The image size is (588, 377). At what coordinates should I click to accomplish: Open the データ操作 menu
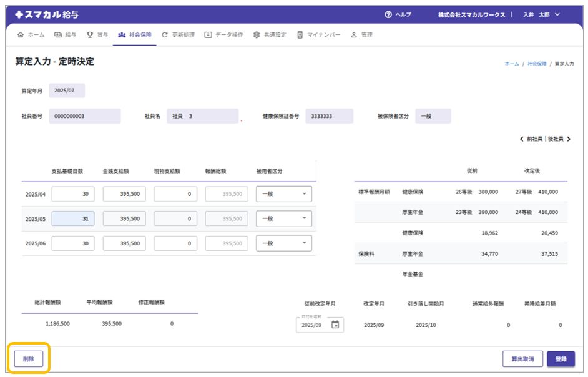(224, 35)
